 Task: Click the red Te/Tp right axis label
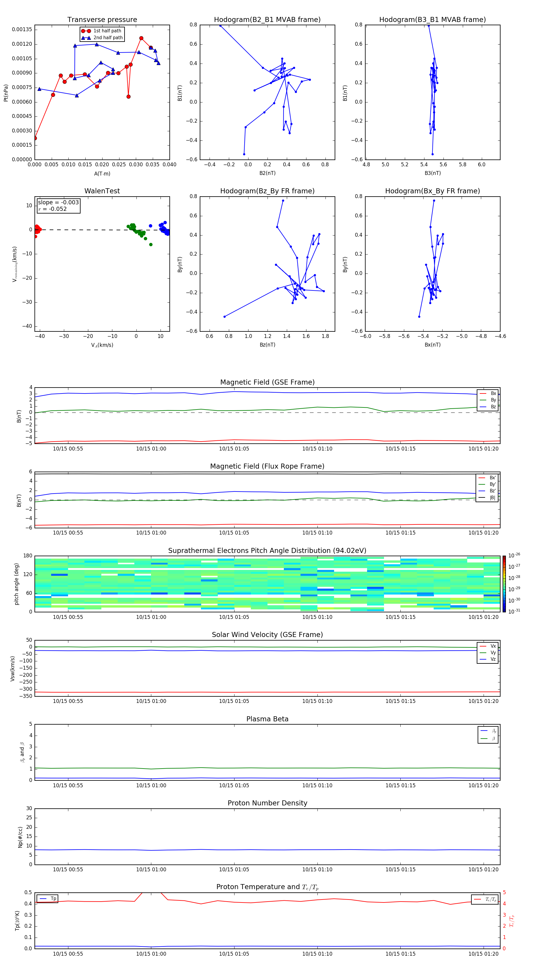click(x=512, y=921)
